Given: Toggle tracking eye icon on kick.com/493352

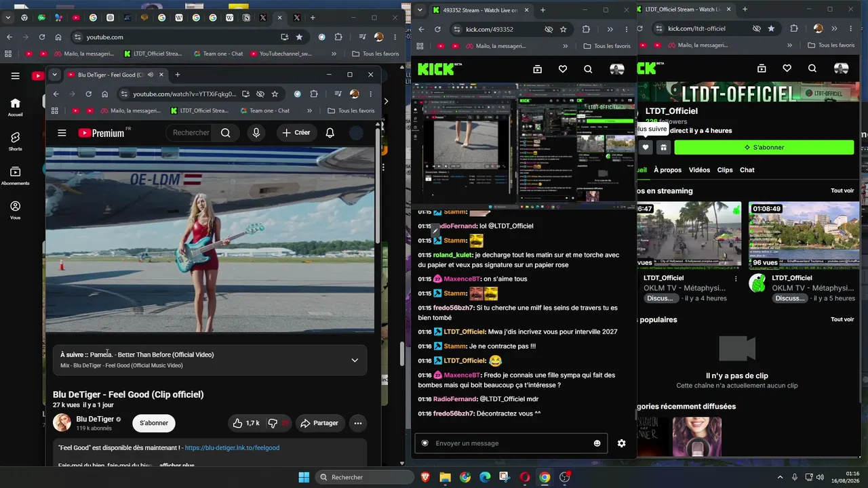Looking at the screenshot, I should [549, 29].
